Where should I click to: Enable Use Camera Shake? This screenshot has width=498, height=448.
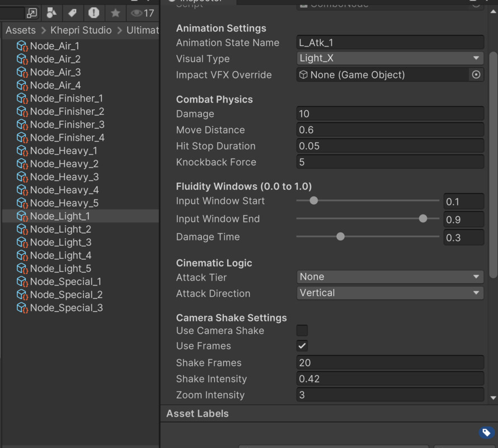pos(302,330)
